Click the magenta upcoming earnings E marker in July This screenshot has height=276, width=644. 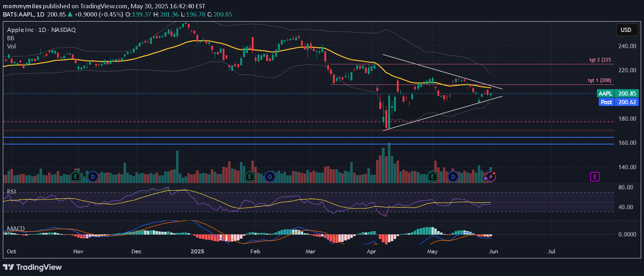pyautogui.click(x=595, y=176)
